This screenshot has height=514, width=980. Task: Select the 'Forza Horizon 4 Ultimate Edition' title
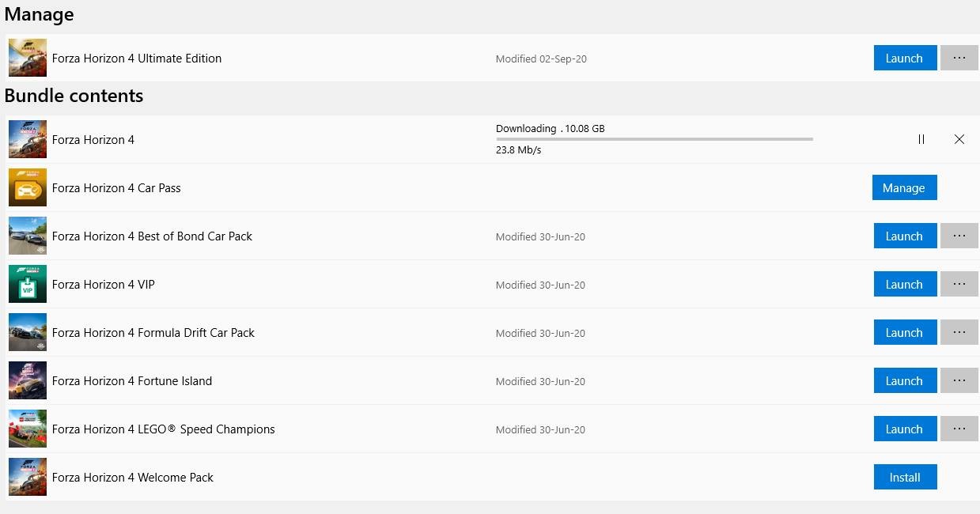point(137,59)
